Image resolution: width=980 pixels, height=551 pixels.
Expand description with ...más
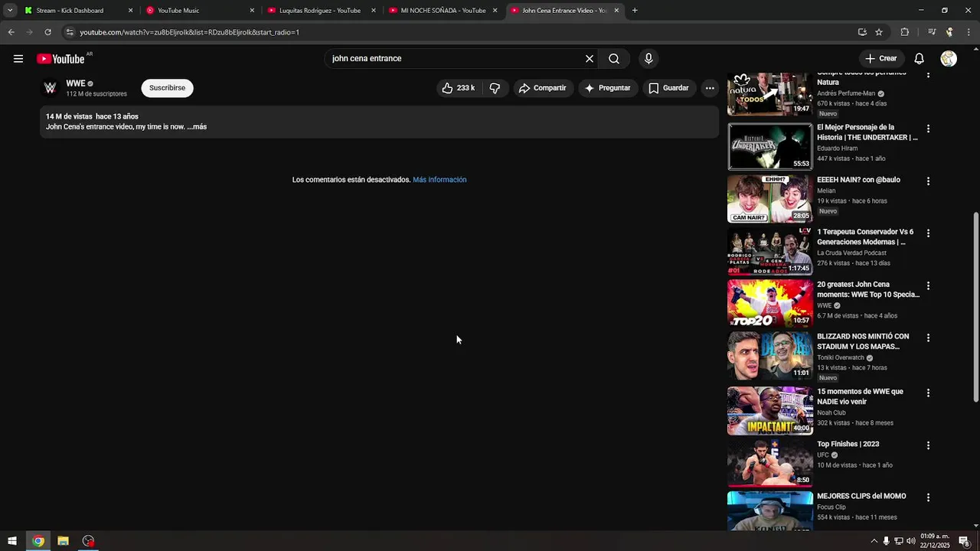197,127
